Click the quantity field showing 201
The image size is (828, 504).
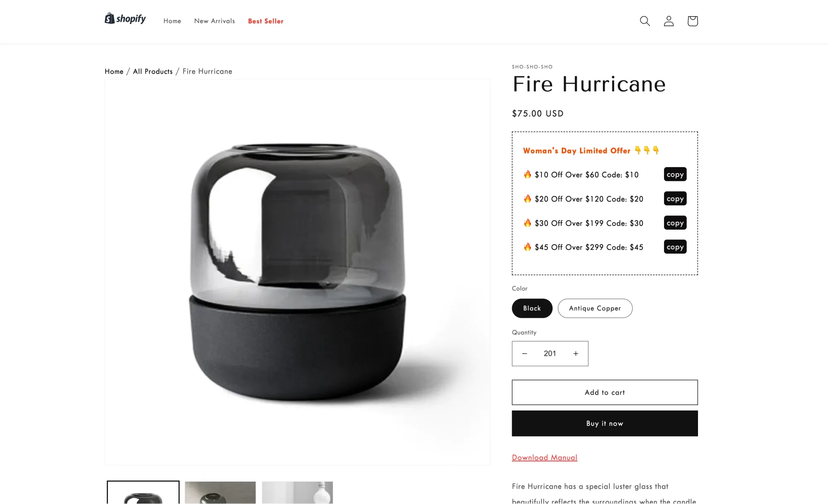550,353
